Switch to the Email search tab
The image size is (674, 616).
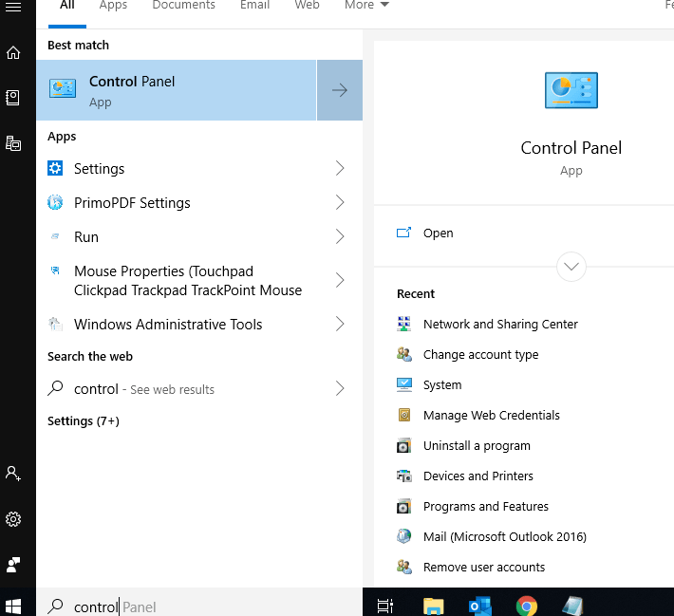coord(255,5)
